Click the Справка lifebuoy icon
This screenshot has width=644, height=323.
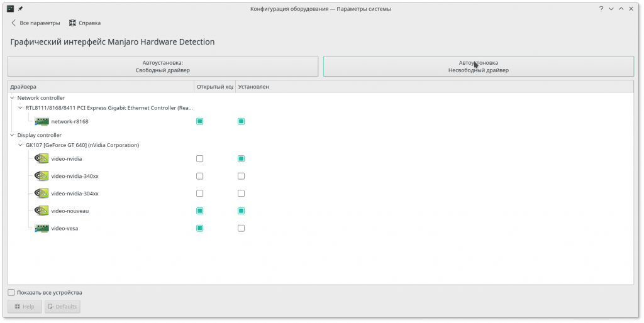[73, 23]
